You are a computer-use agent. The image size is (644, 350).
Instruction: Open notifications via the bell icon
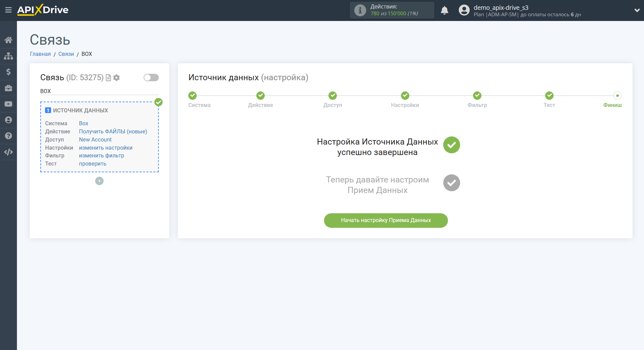pos(445,10)
